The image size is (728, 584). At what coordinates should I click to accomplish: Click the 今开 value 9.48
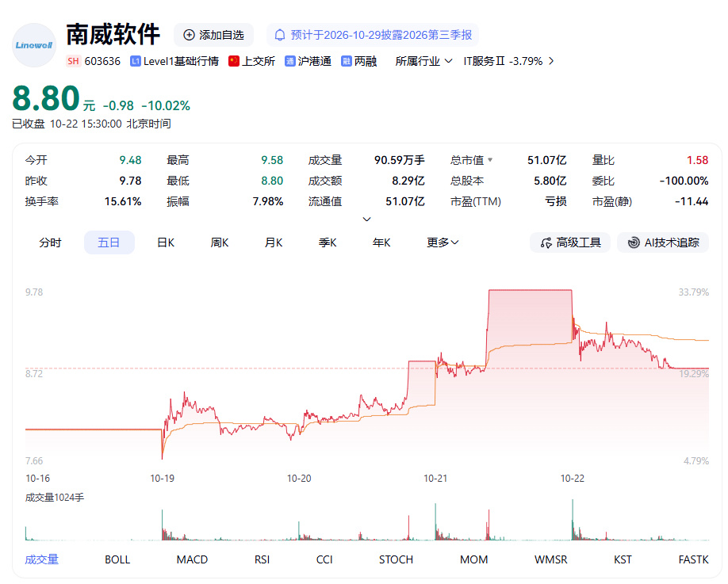point(131,160)
